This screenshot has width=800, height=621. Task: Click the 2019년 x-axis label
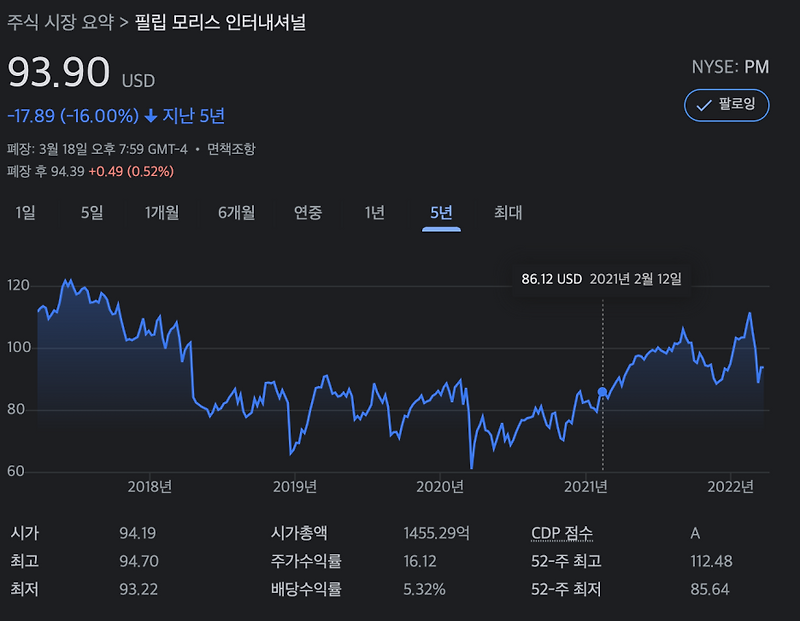pyautogui.click(x=295, y=487)
